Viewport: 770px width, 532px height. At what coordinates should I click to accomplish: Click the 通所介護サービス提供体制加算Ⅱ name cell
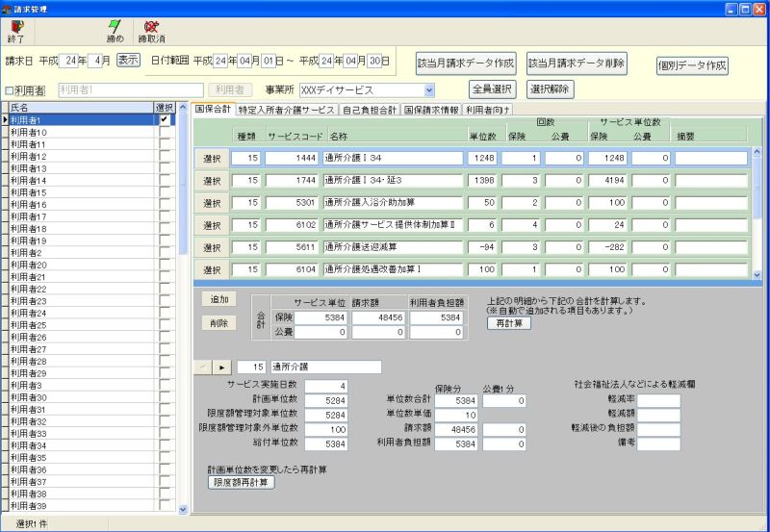click(x=393, y=225)
